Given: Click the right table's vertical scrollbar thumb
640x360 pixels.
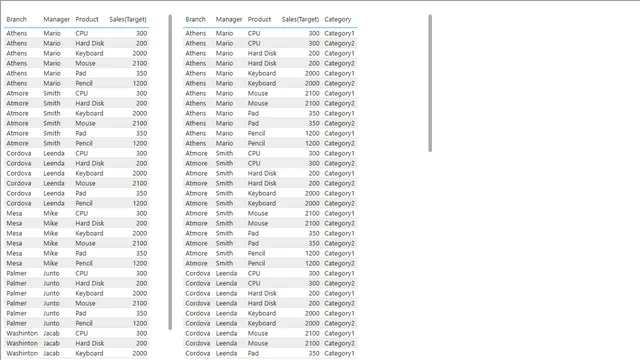Looking at the screenshot, I should click(x=430, y=83).
